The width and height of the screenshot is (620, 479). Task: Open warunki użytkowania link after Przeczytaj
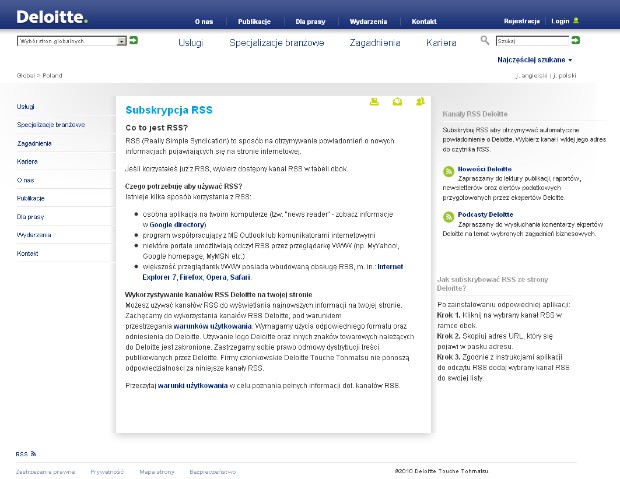193,386
